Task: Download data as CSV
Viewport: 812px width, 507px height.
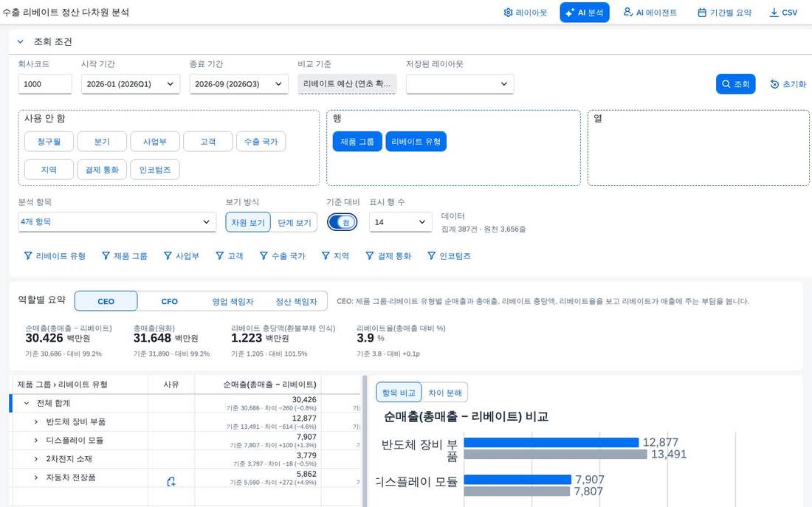Action: pyautogui.click(x=783, y=13)
